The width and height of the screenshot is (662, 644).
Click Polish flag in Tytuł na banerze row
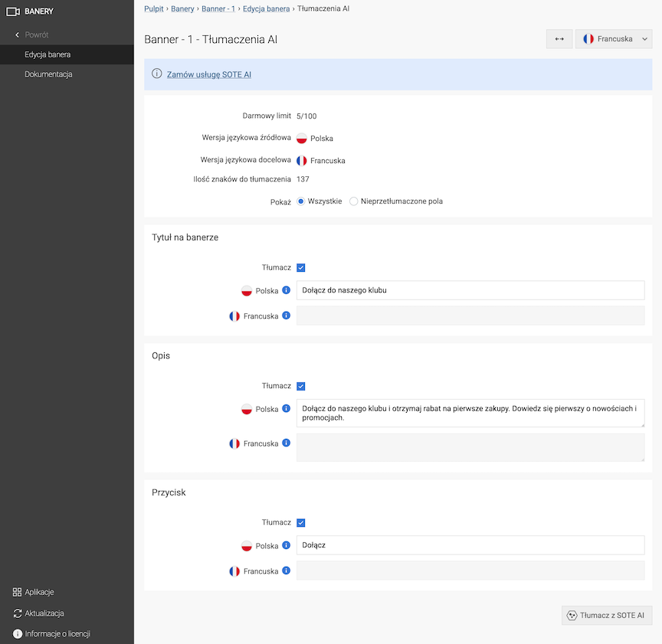pos(247,291)
